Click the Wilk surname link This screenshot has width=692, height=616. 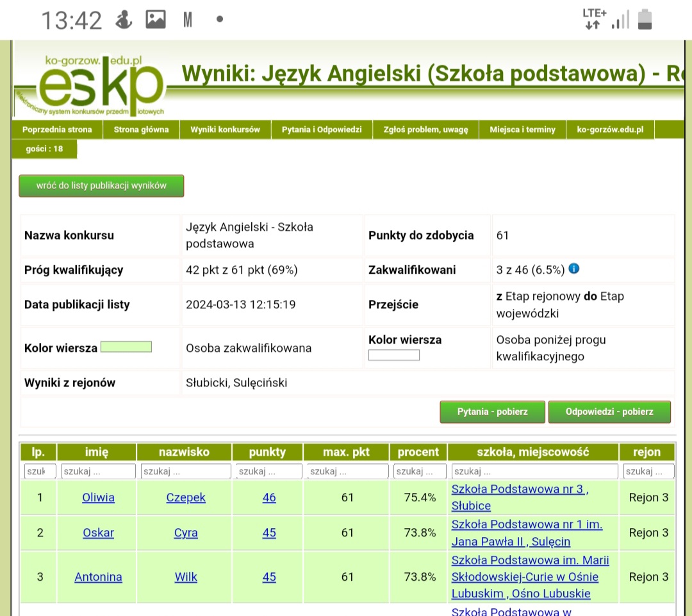pyautogui.click(x=186, y=577)
